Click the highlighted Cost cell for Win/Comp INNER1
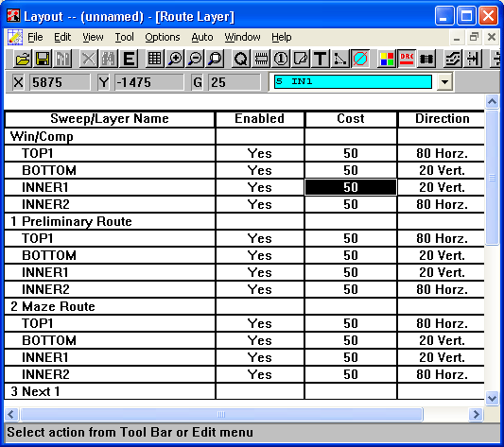 [351, 187]
